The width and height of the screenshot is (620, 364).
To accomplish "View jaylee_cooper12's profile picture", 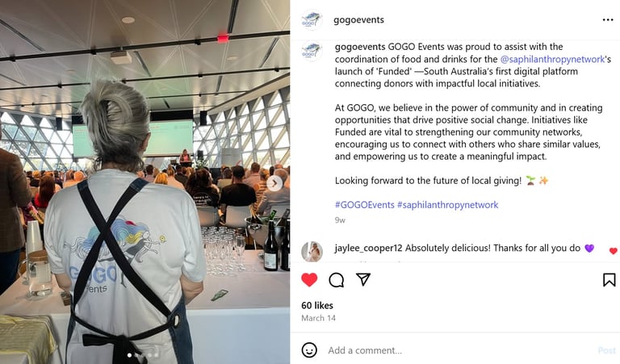I will [x=312, y=251].
